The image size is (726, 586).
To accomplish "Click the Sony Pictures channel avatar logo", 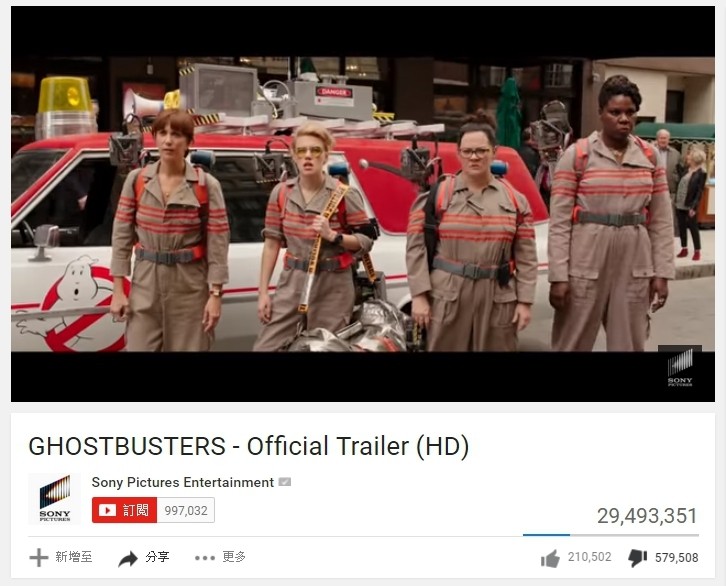I will 55,499.
